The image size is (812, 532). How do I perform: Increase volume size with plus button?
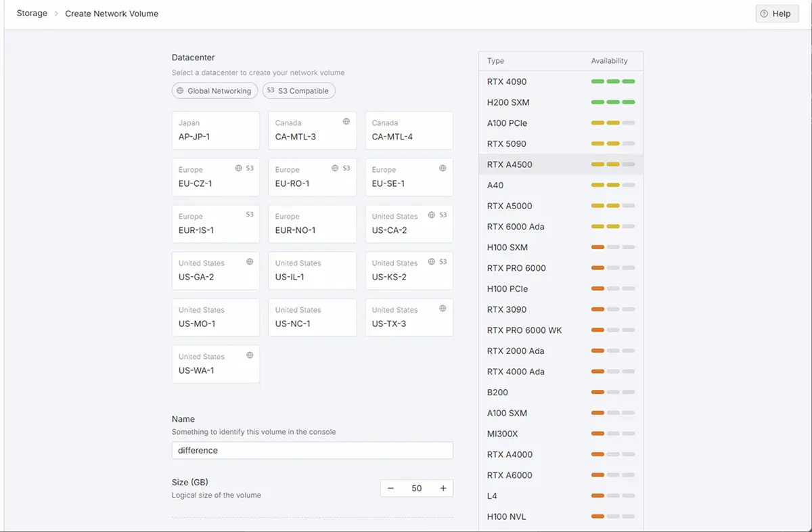tap(443, 488)
